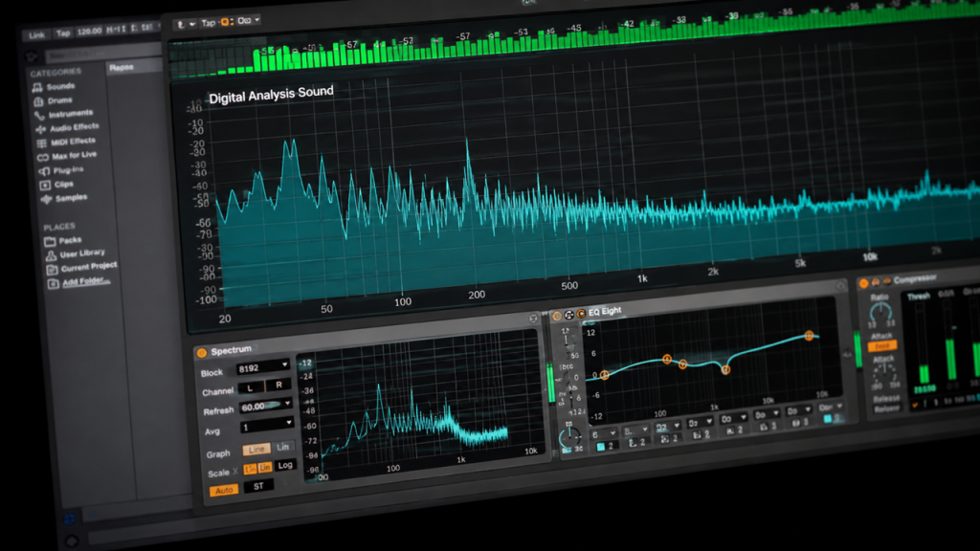The height and width of the screenshot is (551, 980).
Task: Open the Avg value dropdown
Action: (x=267, y=426)
